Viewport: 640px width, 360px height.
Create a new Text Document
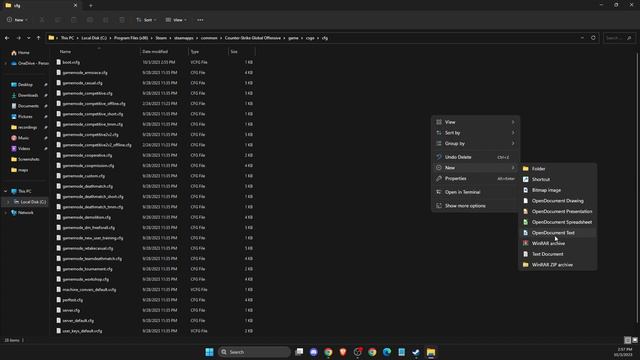click(557, 254)
